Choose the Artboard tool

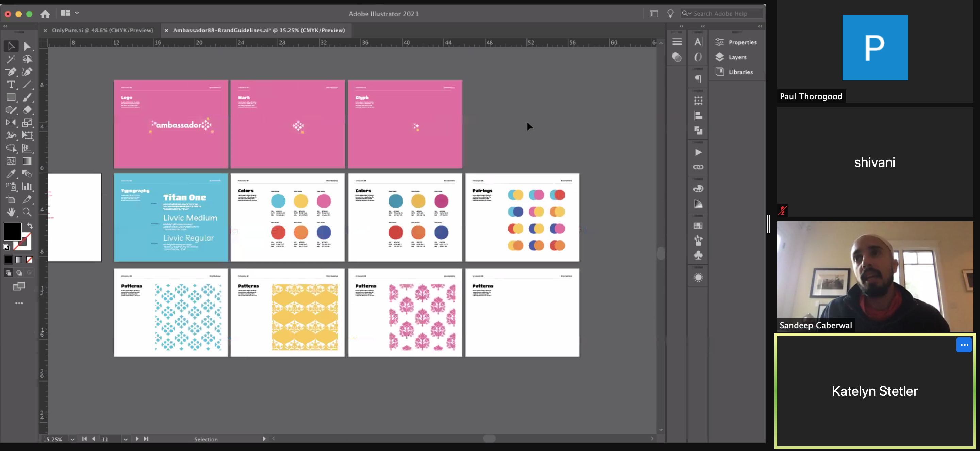tap(11, 199)
